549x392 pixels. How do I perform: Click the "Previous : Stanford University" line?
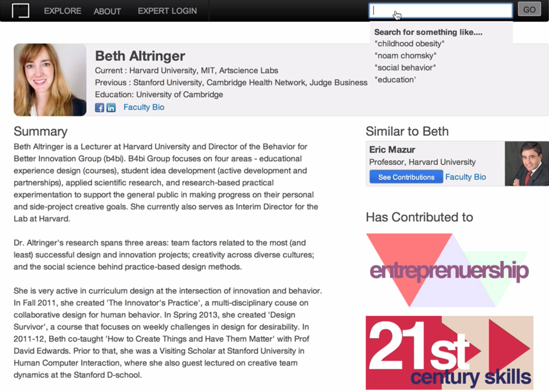pyautogui.click(x=231, y=82)
